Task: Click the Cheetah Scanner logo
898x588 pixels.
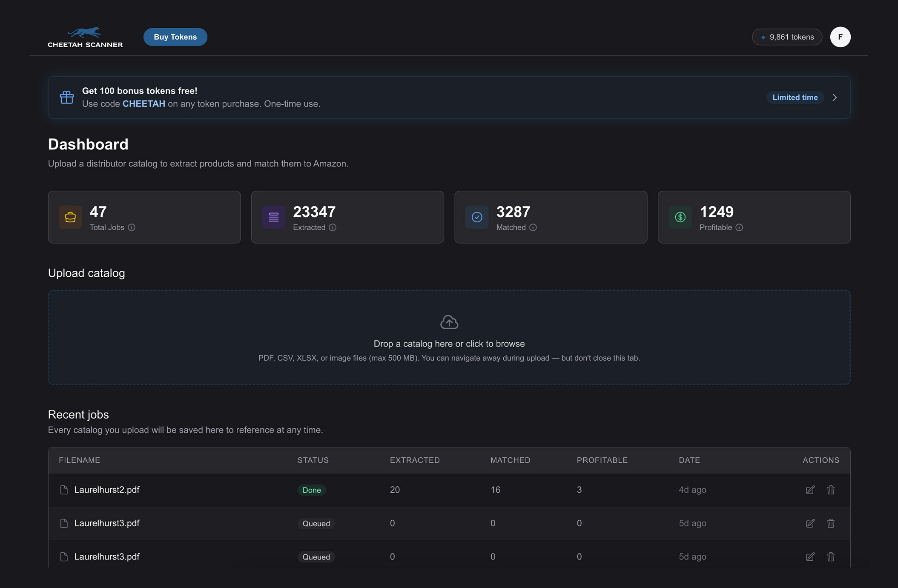Action: pos(85,37)
